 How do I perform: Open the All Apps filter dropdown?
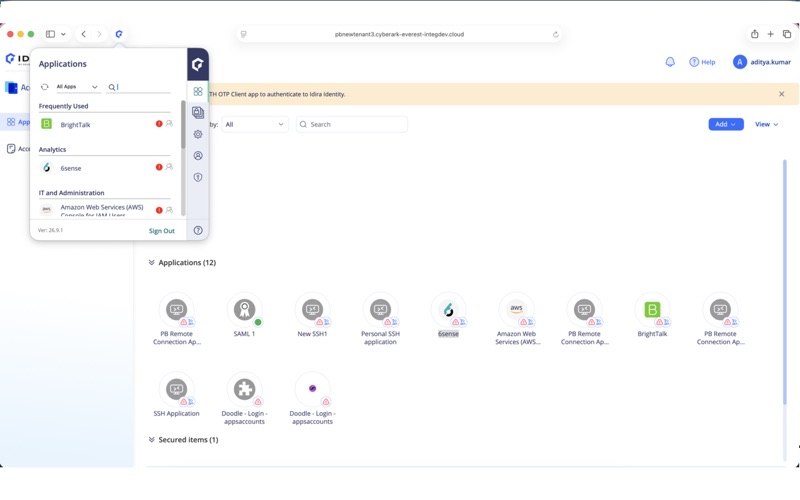(x=77, y=87)
